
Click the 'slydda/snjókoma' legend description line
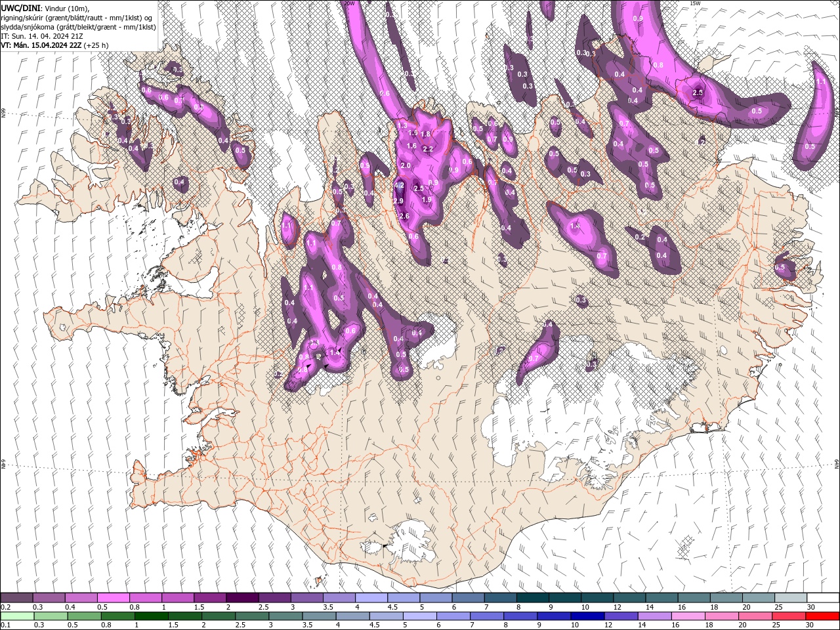click(79, 27)
